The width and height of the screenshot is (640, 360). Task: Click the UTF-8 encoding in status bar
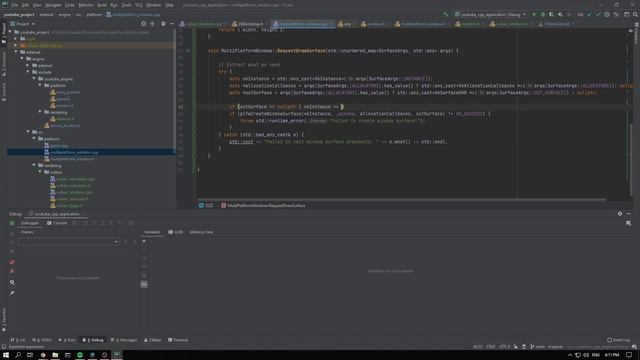point(504,347)
